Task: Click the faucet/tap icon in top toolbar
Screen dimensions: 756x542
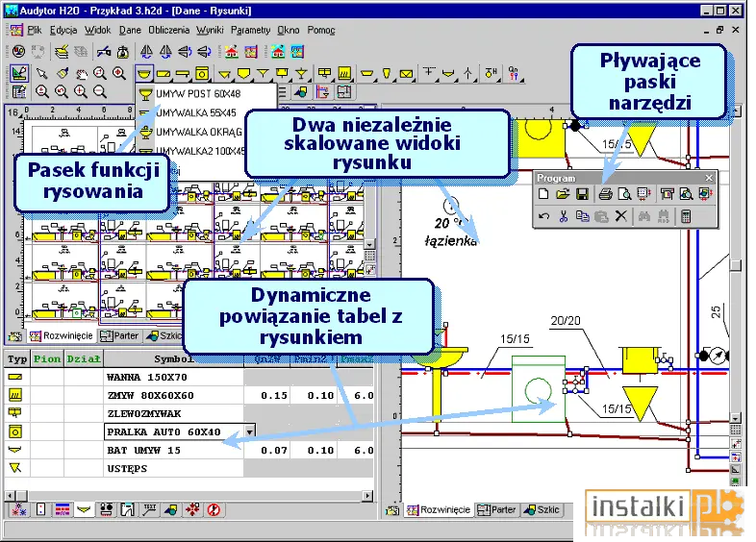Action: pyautogui.click(x=104, y=52)
